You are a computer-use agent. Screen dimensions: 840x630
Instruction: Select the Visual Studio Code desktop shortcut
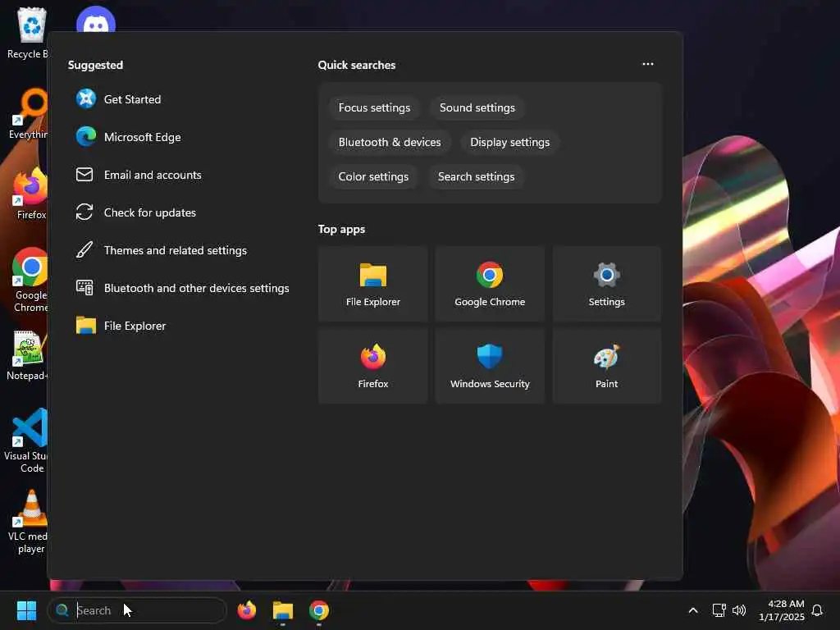coord(27,441)
